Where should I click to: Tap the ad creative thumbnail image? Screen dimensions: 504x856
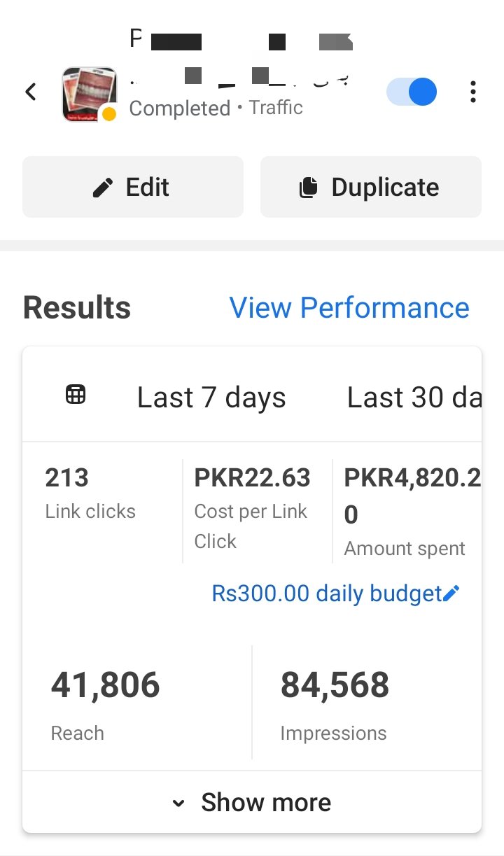point(88,94)
